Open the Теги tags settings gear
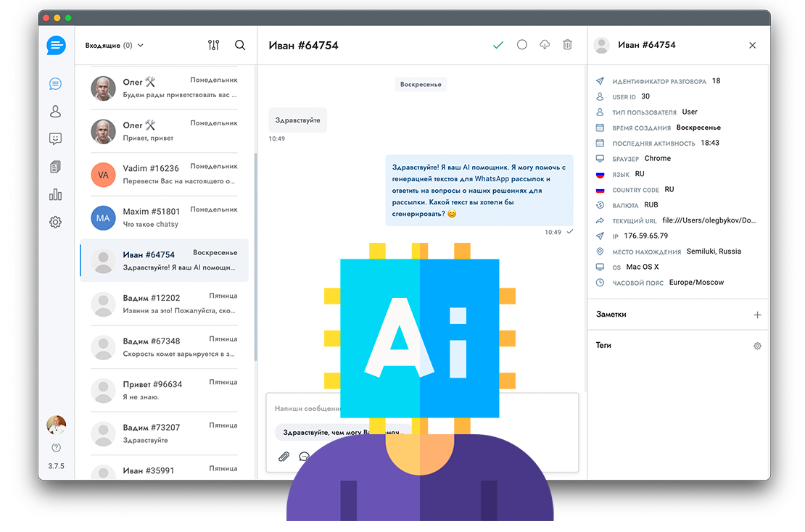805x532 pixels. (757, 346)
